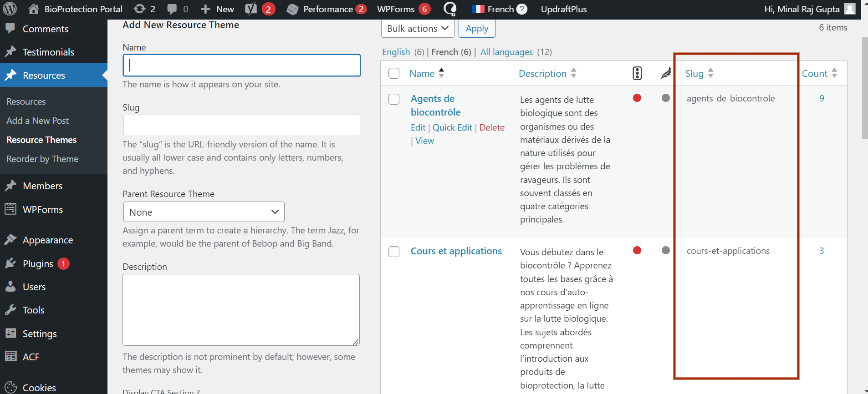Viewport: 868px width, 394px height.
Task: Open UpdraftPlus in the admin bar
Action: [x=563, y=9]
